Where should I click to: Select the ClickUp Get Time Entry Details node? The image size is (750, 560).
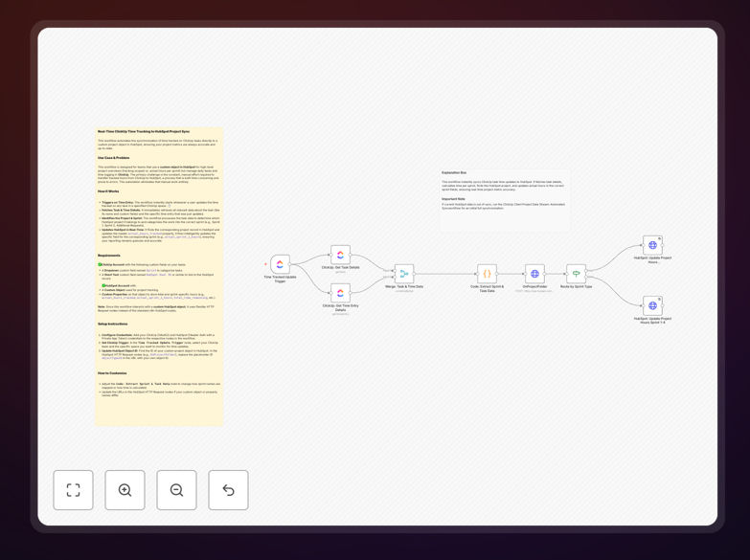click(x=341, y=293)
